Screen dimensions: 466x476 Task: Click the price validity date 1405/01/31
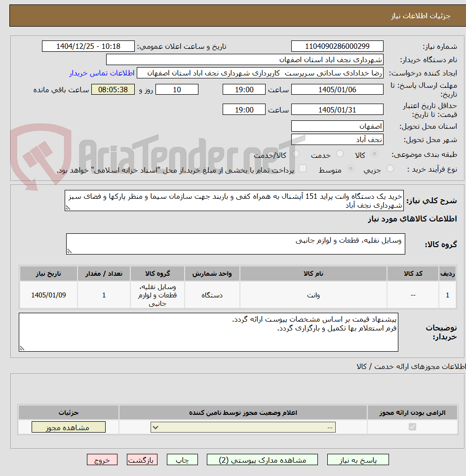pyautogui.click(x=337, y=110)
